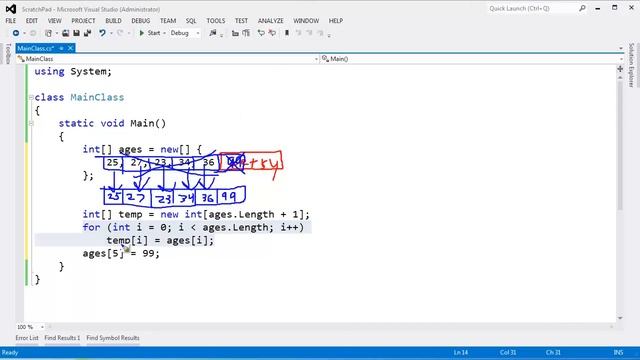Click the INS indicator in status bar
640x360 pixels.
pyautogui.click(x=618, y=352)
